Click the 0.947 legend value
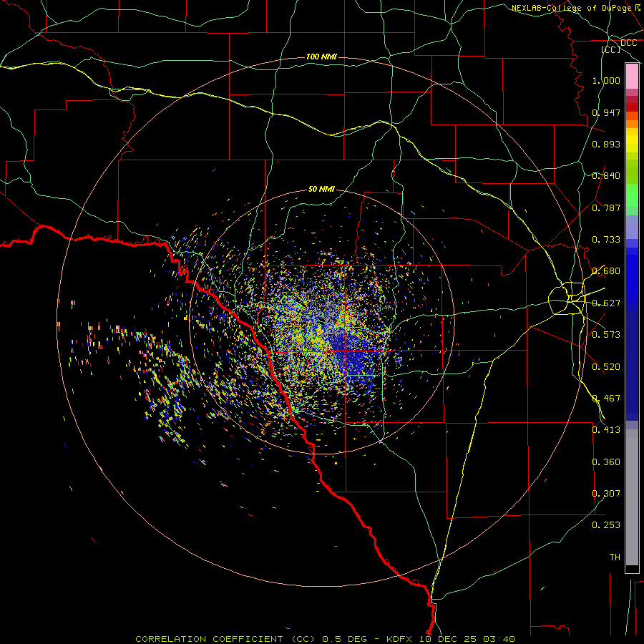644x644 pixels. 606,112
